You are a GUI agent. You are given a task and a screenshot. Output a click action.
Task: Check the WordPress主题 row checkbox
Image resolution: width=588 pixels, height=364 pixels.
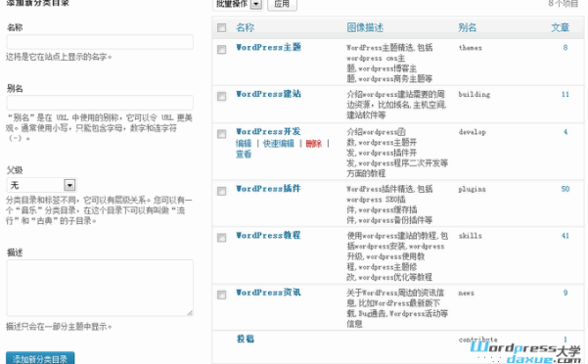[222, 50]
